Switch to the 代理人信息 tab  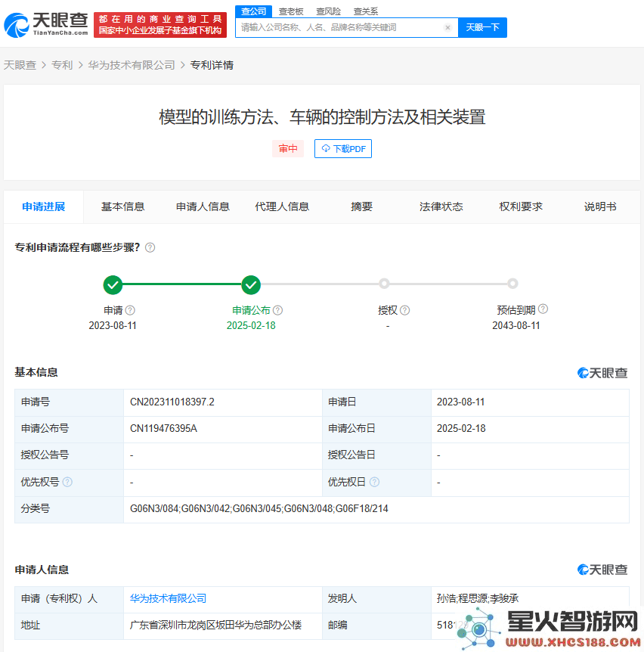(282, 206)
